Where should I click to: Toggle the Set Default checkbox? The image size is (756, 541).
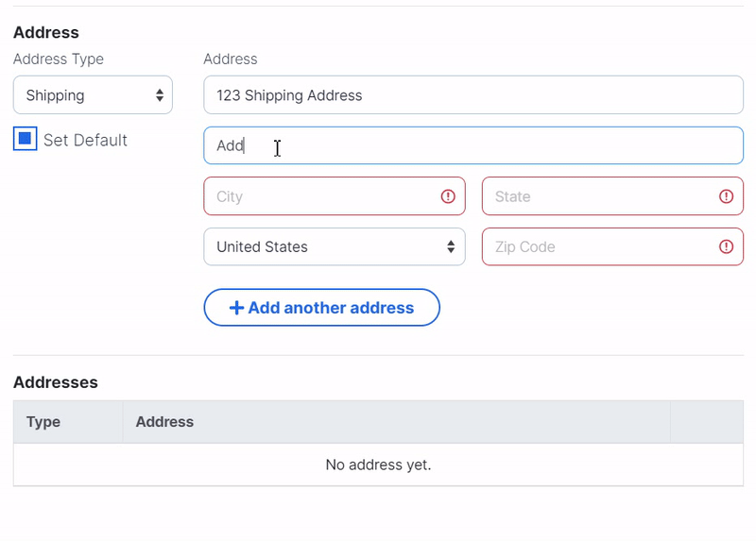click(x=26, y=140)
